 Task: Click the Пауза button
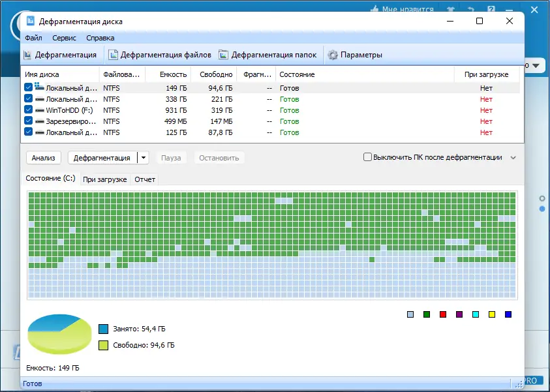pos(171,158)
